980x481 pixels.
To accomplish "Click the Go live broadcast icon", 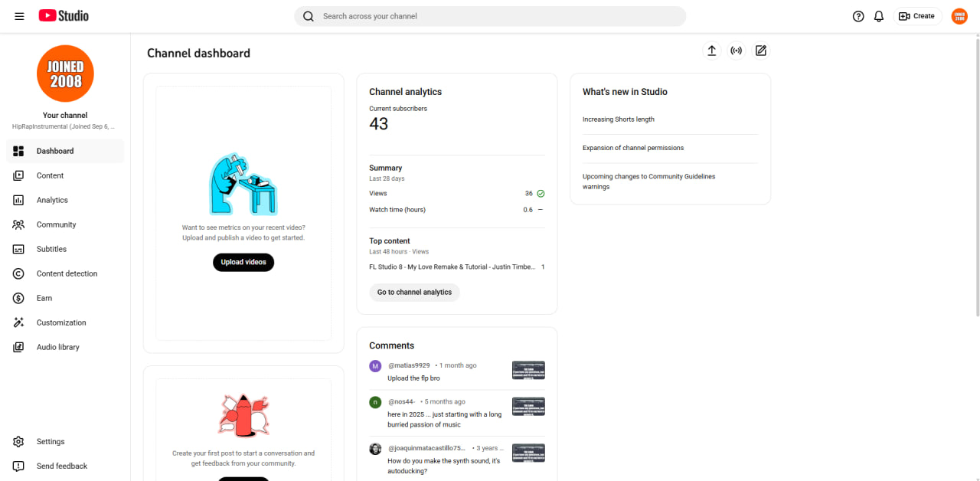I will click(737, 51).
